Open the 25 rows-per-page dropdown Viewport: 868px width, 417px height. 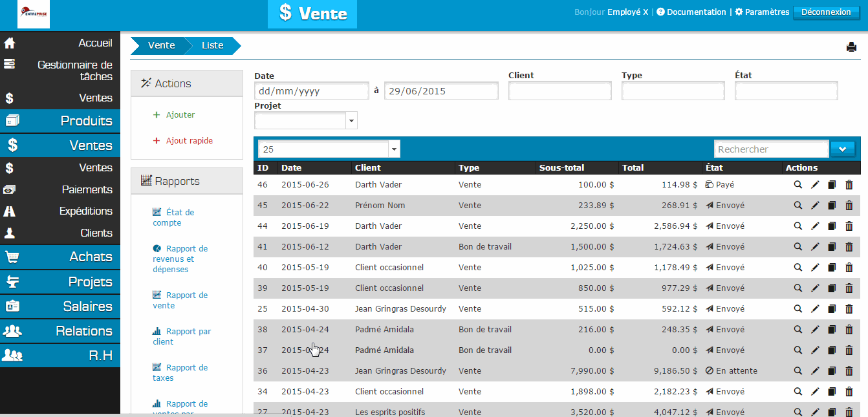[329, 149]
